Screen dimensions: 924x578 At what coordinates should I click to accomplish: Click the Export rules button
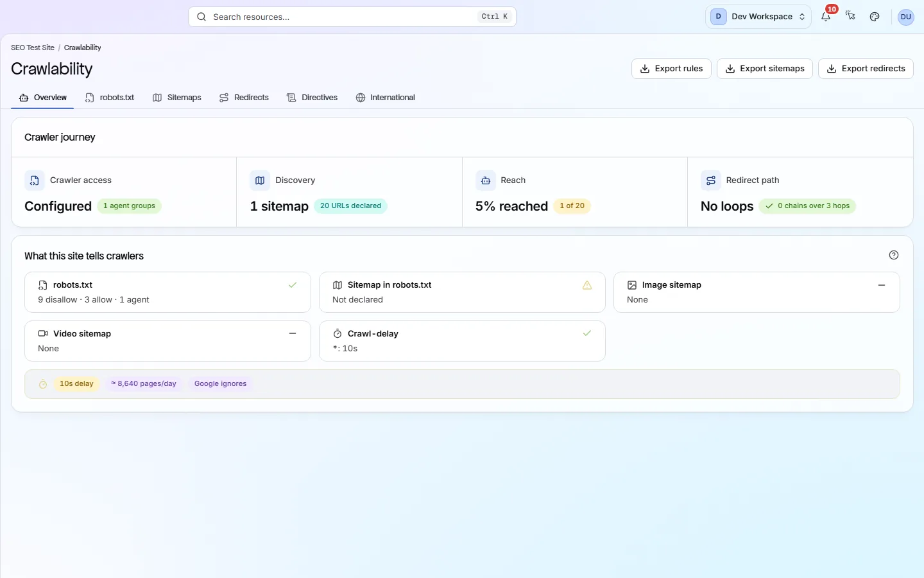(671, 69)
